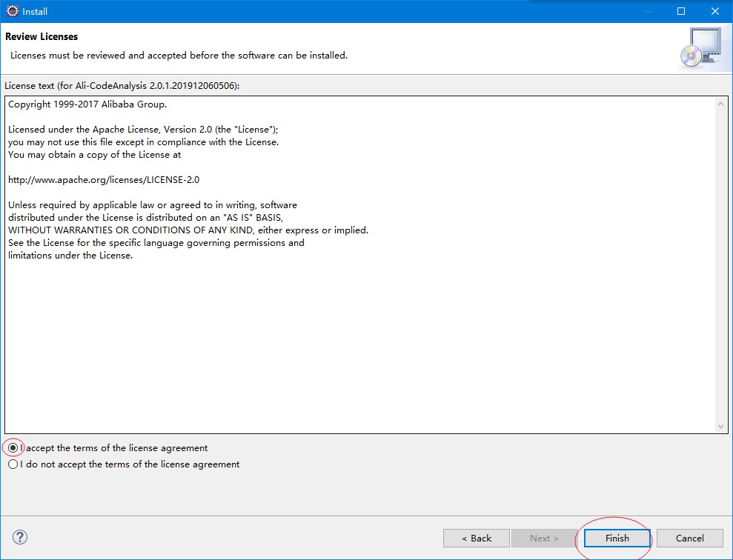Close the Install dialog window
The height and width of the screenshot is (560, 733).
pyautogui.click(x=715, y=11)
